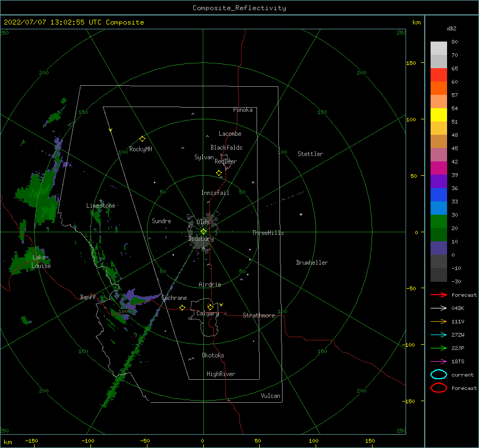This screenshot has width=479, height=448.
Task: Click the white 04DK arrow icon
Action: (x=439, y=308)
